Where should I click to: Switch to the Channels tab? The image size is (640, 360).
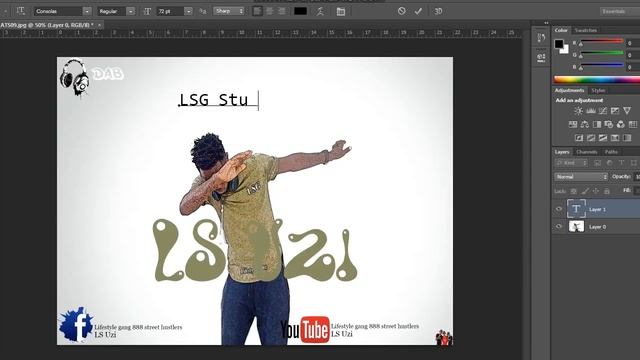click(x=587, y=152)
